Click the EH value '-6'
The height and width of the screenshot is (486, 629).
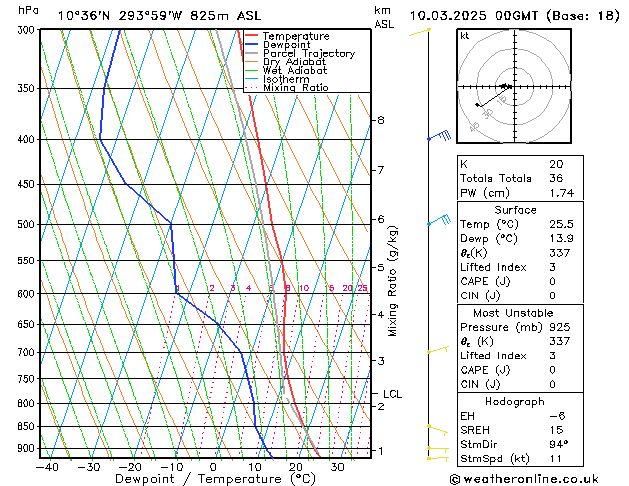click(557, 416)
